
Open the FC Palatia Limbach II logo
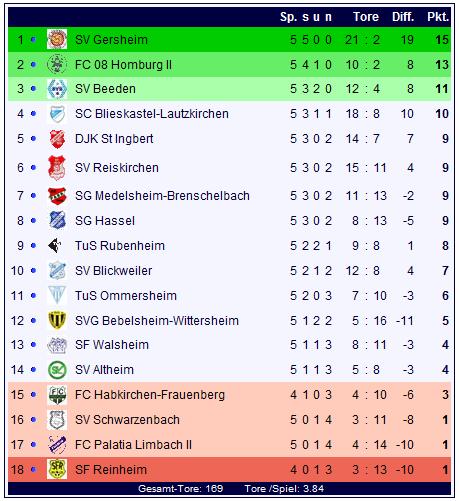pos(57,444)
